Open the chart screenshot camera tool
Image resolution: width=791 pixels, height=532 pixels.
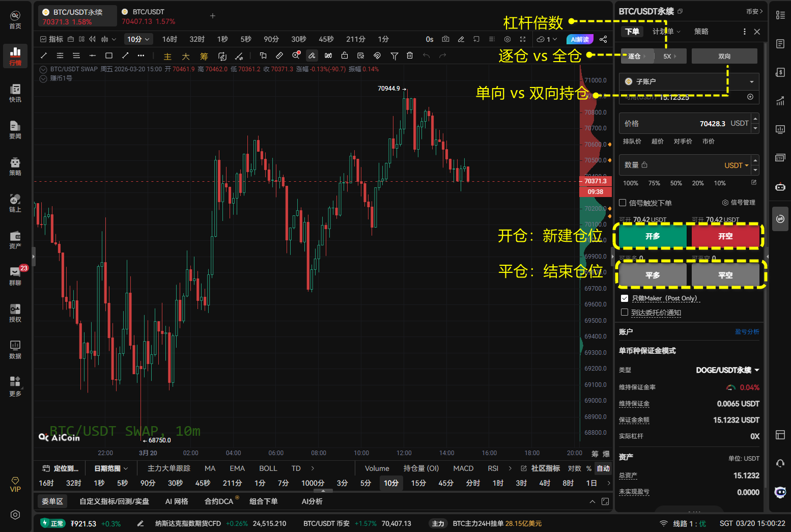pos(445,39)
